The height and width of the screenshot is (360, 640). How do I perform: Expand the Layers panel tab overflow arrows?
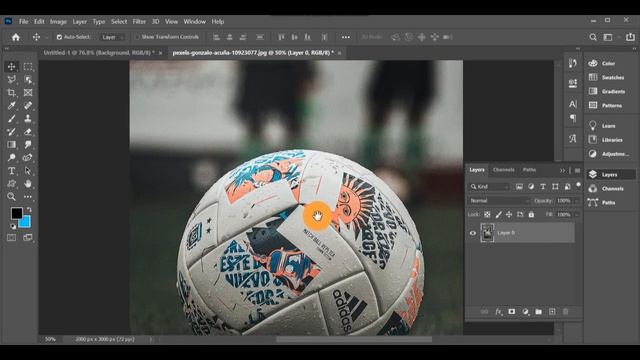[563, 170]
